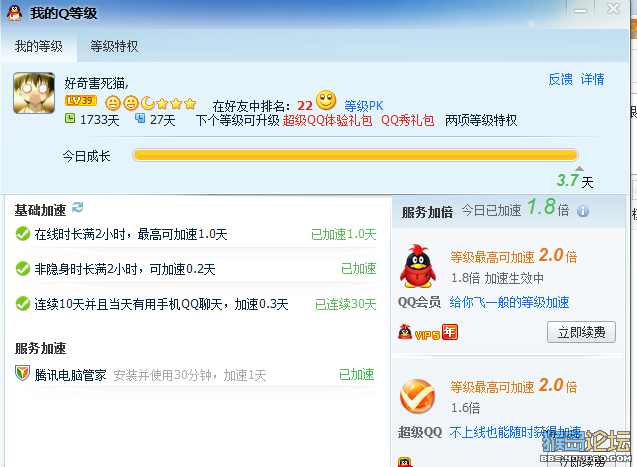Click the user avatar thumbnail

click(34, 93)
